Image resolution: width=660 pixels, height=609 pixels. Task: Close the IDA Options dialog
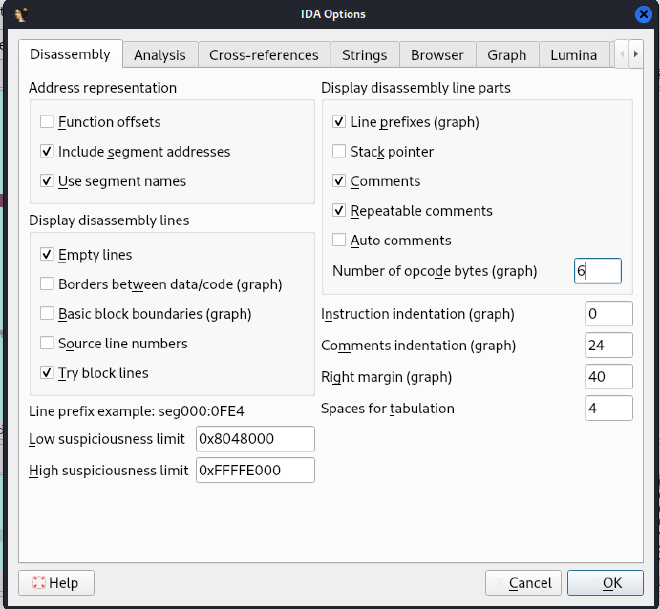point(643,15)
